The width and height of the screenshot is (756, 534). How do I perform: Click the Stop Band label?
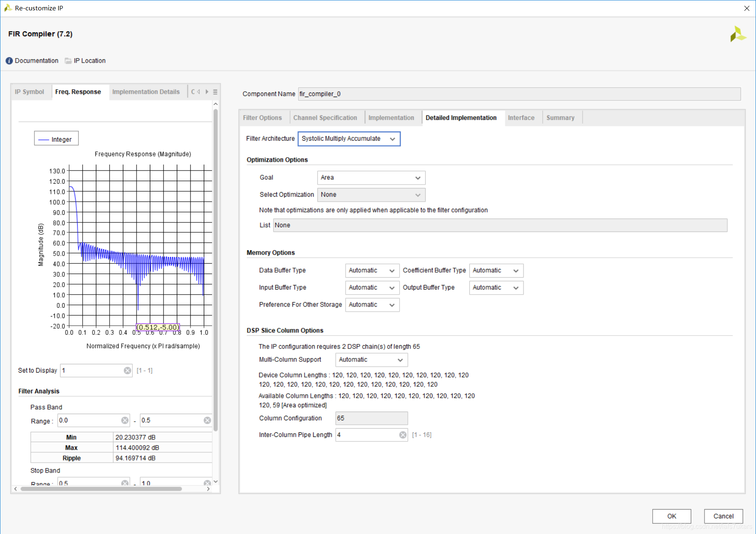[x=45, y=471]
